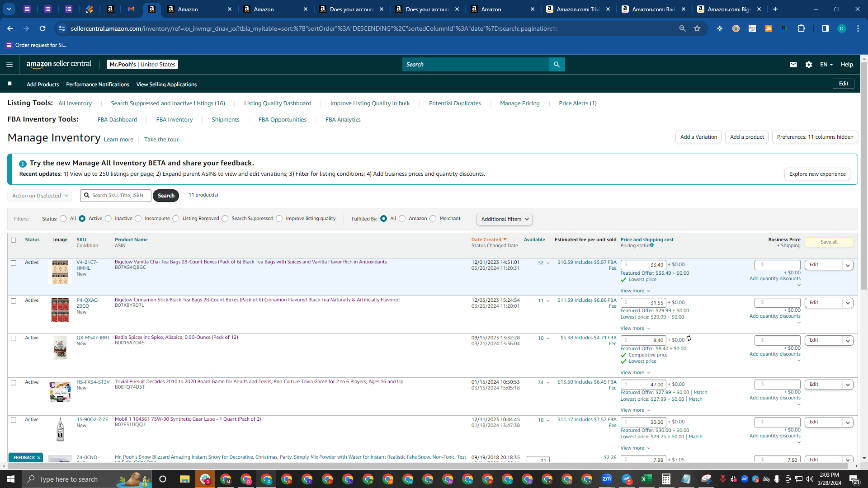Click the Seller Central search field
Viewport: 868px width, 488px height.
tap(476, 65)
